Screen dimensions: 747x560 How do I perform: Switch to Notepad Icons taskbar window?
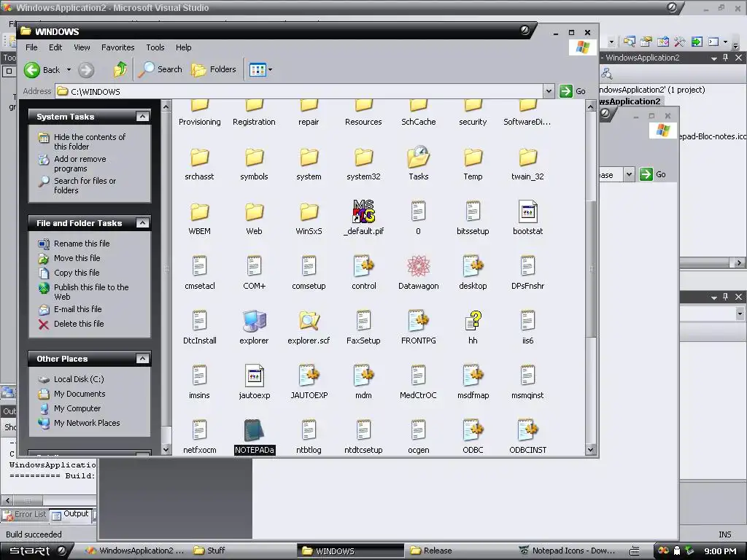click(x=567, y=551)
